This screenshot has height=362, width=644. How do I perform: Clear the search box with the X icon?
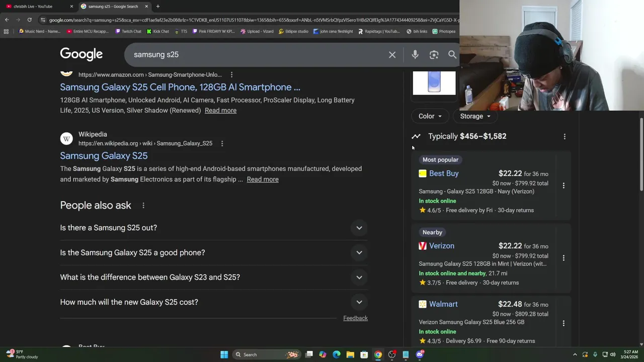click(x=392, y=54)
